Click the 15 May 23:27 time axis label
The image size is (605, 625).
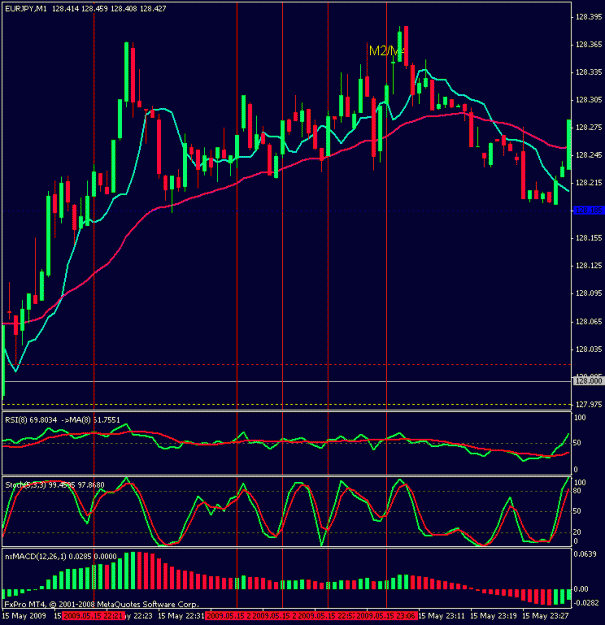click(546, 616)
